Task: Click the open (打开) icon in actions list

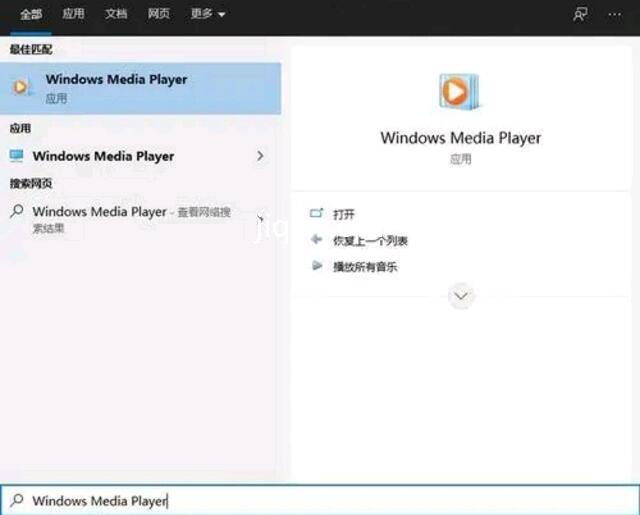Action: [317, 214]
